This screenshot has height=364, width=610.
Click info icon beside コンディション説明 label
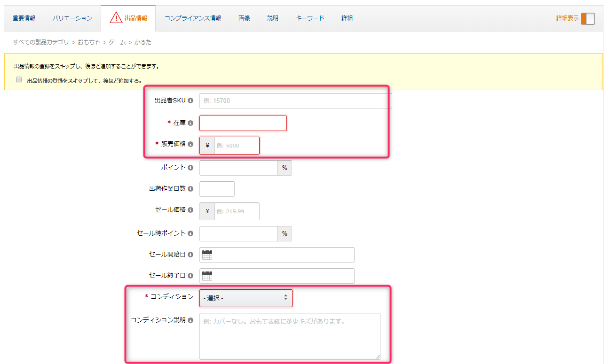[x=190, y=320]
